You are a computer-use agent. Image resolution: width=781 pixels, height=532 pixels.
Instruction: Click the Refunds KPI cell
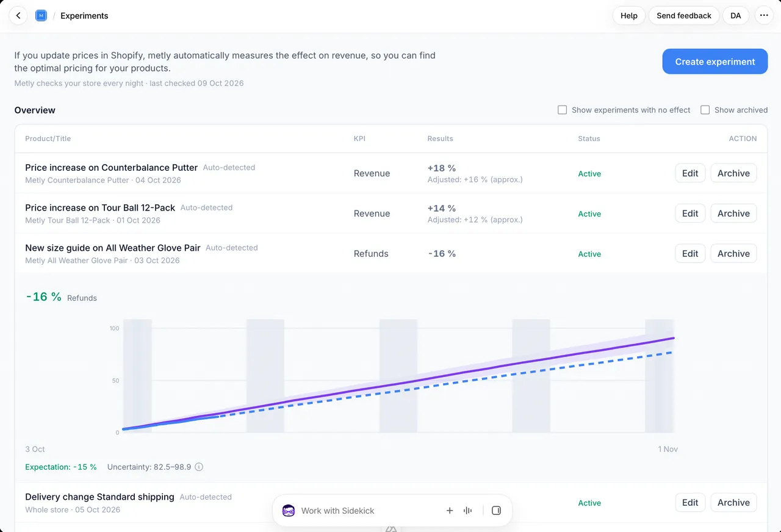(x=371, y=254)
